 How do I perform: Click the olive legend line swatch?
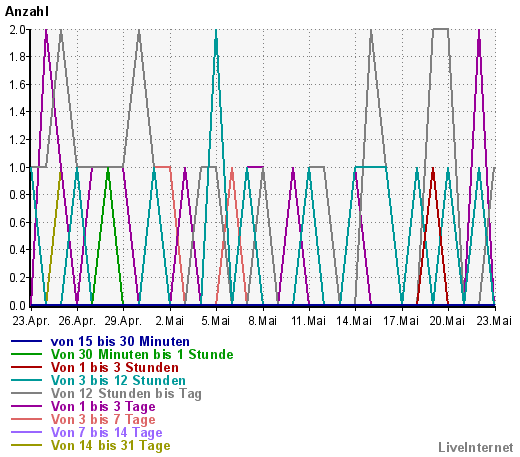26,445
